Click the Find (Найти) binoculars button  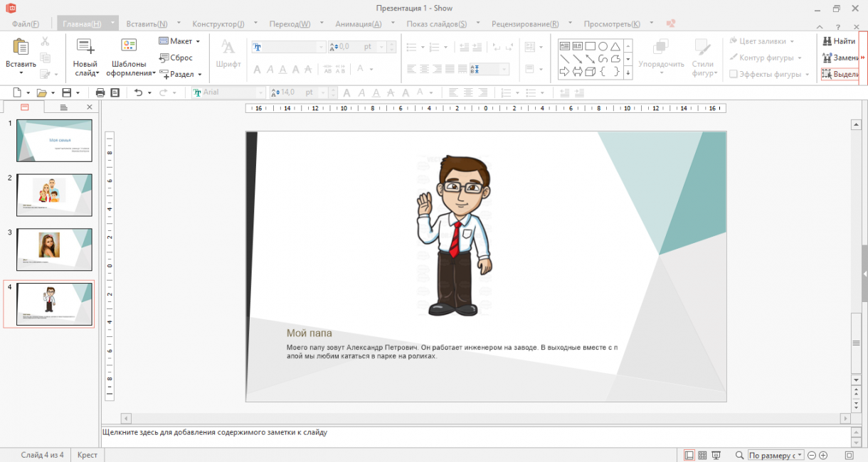(839, 41)
